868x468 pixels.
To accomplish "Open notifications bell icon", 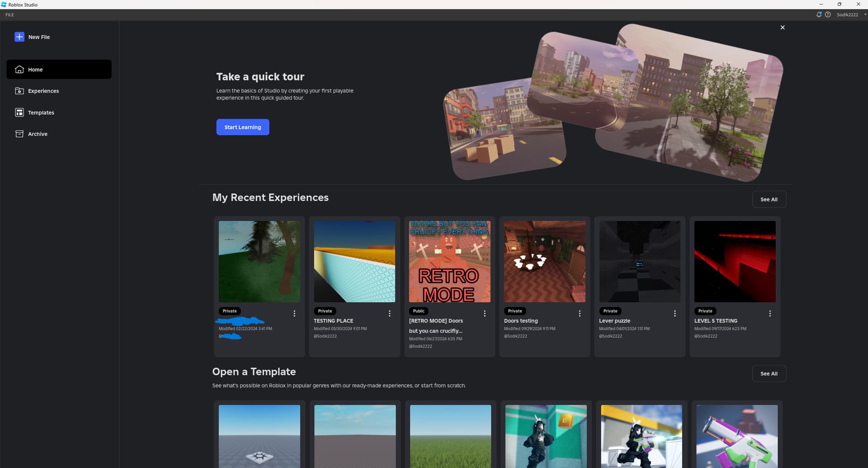I will coord(819,14).
